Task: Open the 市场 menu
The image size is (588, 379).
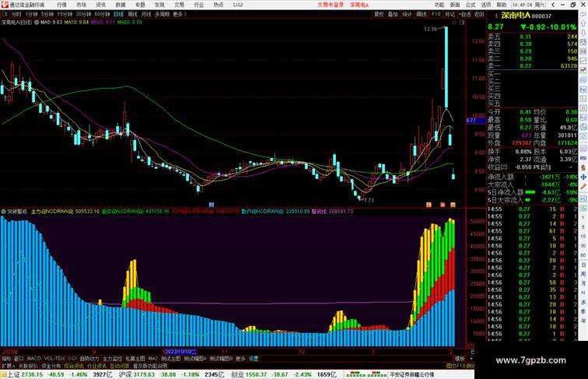Action: pyautogui.click(x=81, y=5)
